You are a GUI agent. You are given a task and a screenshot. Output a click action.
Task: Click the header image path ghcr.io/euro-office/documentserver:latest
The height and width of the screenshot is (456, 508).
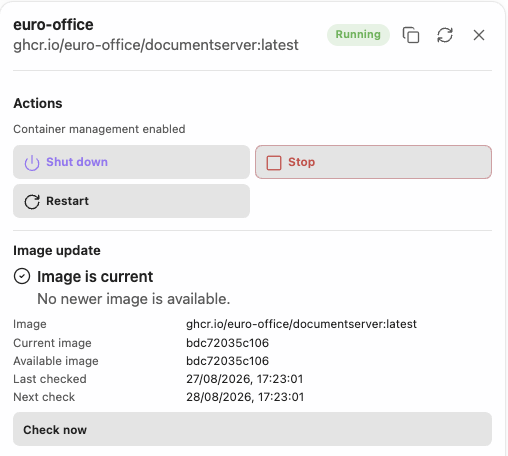[156, 45]
